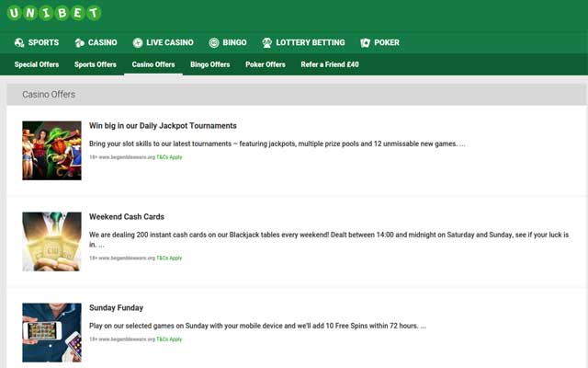Open T&Cs Apply under Daily Jackpot Tournaments
Screen dimensions: 588x368
coord(169,157)
